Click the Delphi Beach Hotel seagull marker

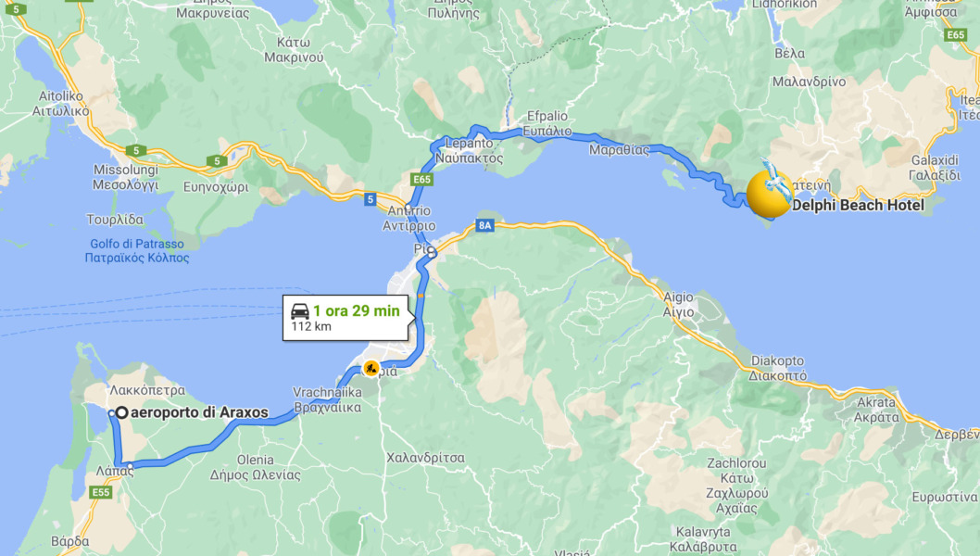coord(770,192)
